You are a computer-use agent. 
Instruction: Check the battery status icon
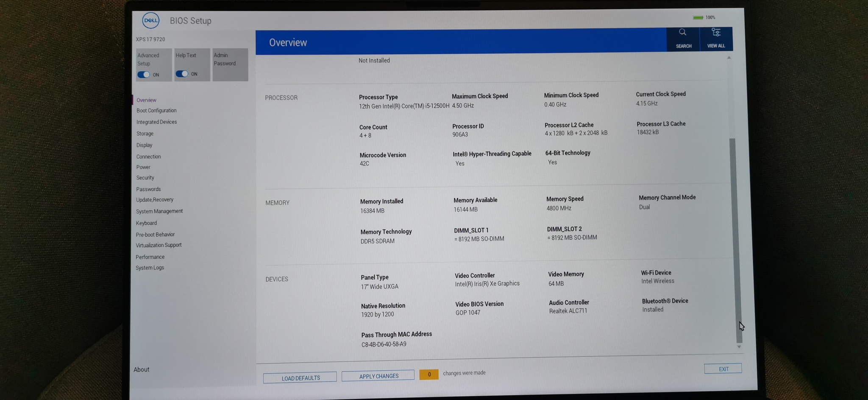[x=698, y=17]
